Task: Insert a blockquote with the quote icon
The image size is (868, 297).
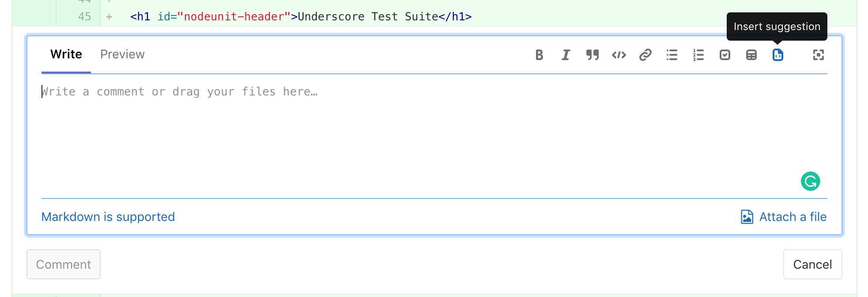Action: (x=592, y=55)
